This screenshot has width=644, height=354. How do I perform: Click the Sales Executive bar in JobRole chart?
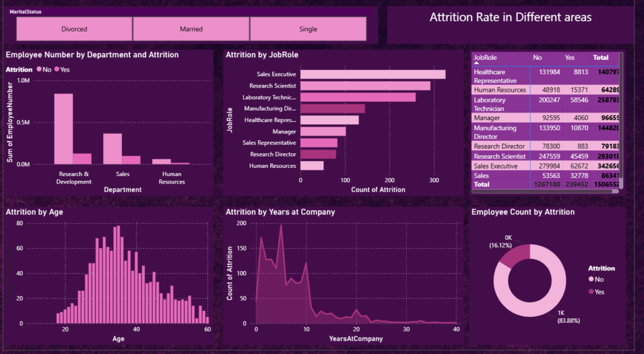point(373,74)
